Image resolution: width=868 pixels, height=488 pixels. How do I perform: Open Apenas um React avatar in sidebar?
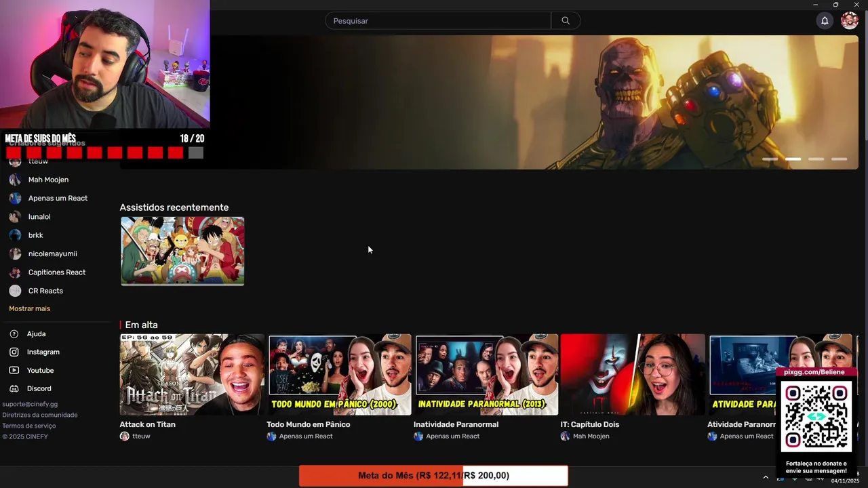coord(15,199)
